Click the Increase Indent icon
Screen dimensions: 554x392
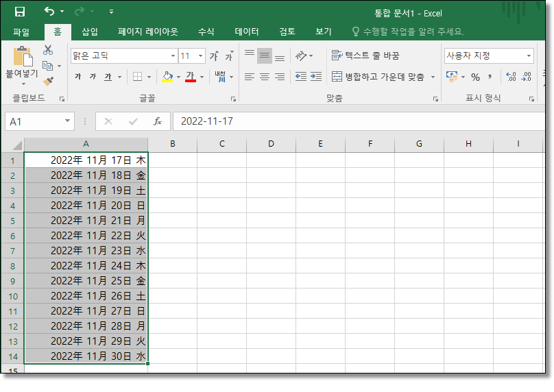tap(316, 77)
